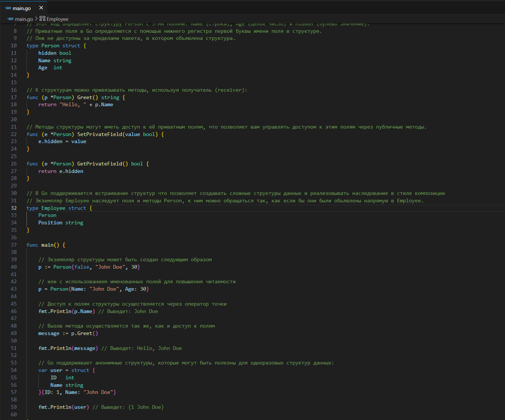Click the SetPrivateField method name

(x=100, y=134)
